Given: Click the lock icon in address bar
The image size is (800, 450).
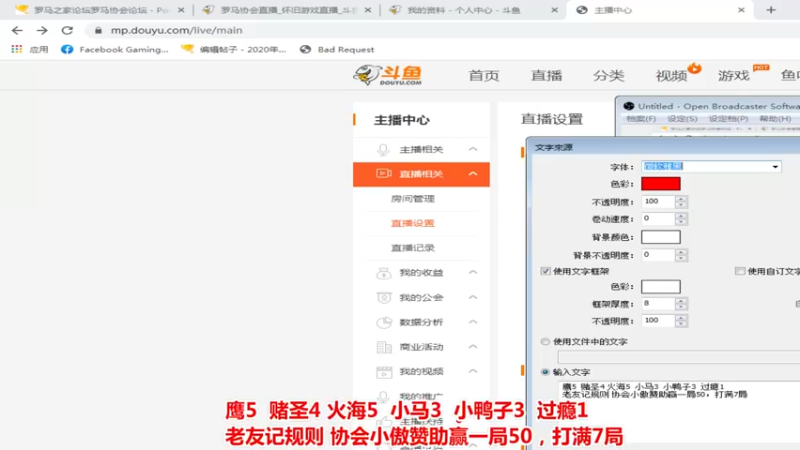Looking at the screenshot, I should coord(98,31).
